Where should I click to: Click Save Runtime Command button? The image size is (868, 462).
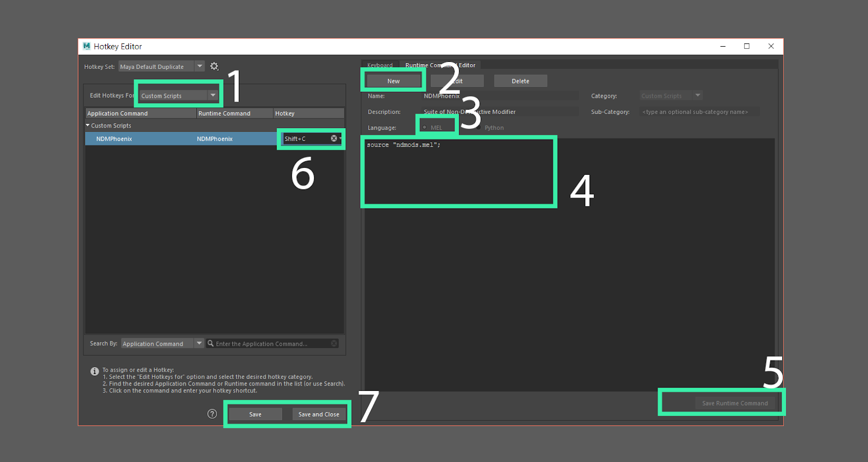tap(735, 403)
